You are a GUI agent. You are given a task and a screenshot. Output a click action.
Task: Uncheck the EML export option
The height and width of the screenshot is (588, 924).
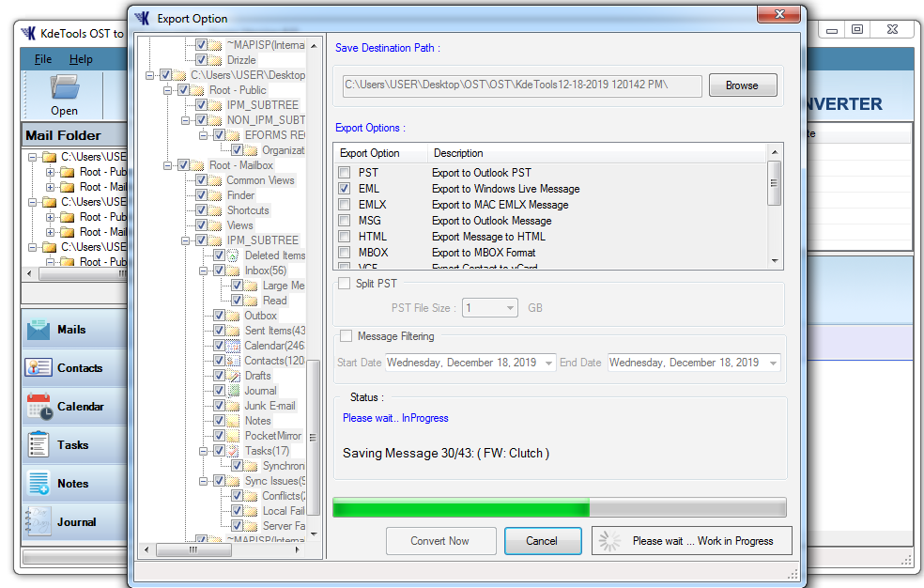click(x=344, y=189)
